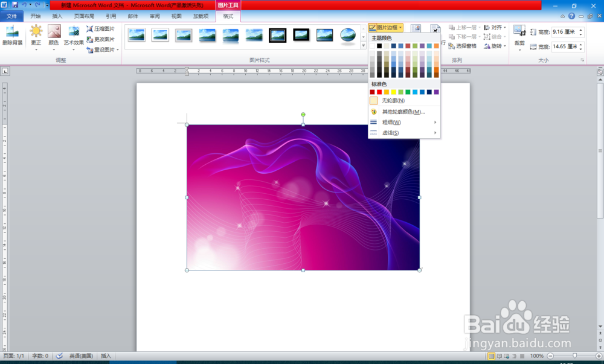The width and height of the screenshot is (604, 364).
Task: Click 重设图片 (Reset Picture) icon
Action: coord(90,49)
